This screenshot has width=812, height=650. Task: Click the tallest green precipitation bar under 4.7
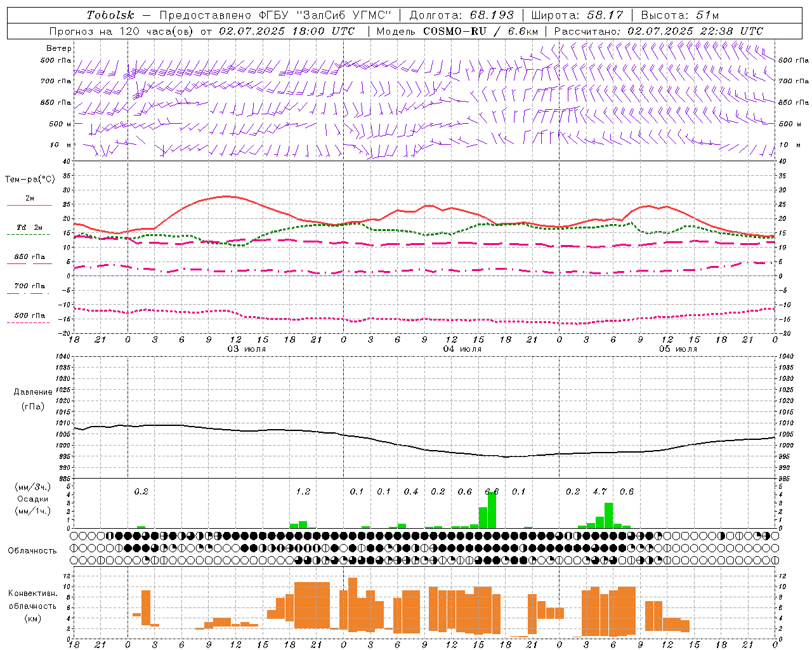click(x=609, y=515)
